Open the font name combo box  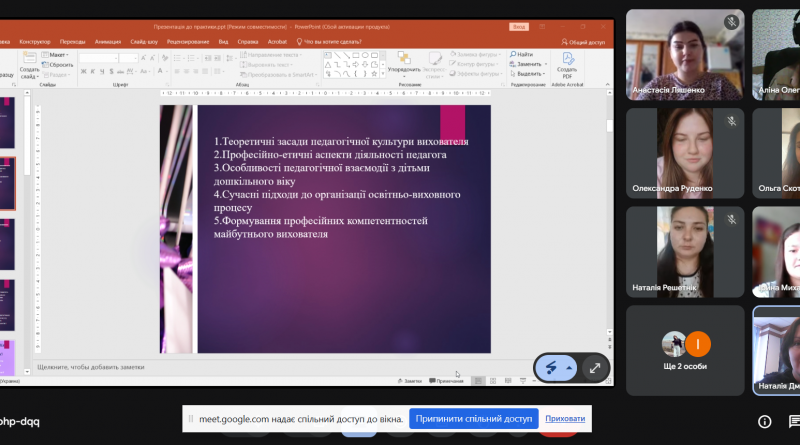[x=98, y=58]
